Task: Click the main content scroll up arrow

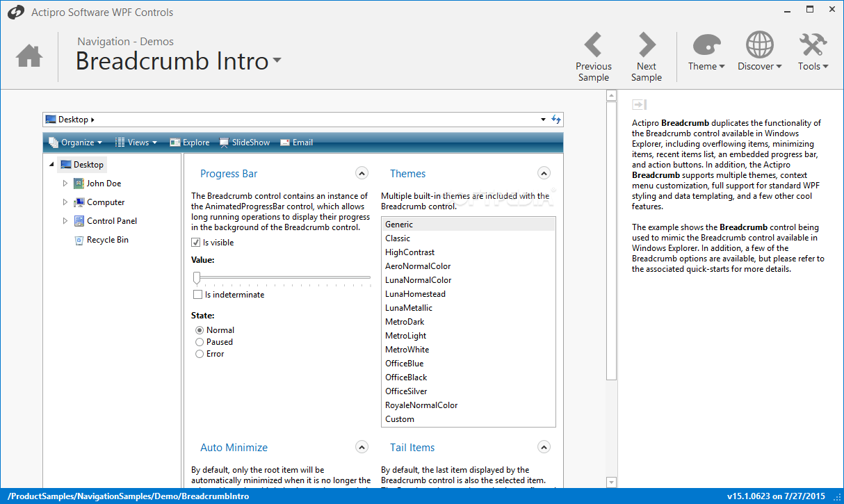Action: coord(611,97)
